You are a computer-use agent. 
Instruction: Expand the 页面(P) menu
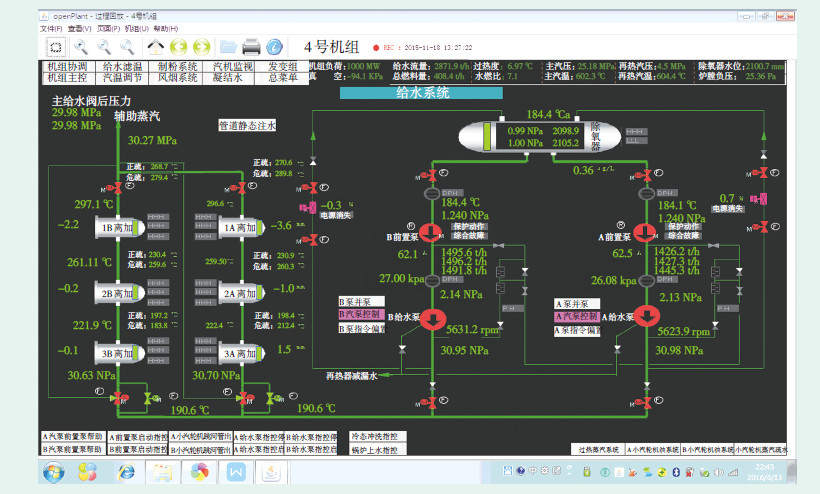(x=108, y=28)
